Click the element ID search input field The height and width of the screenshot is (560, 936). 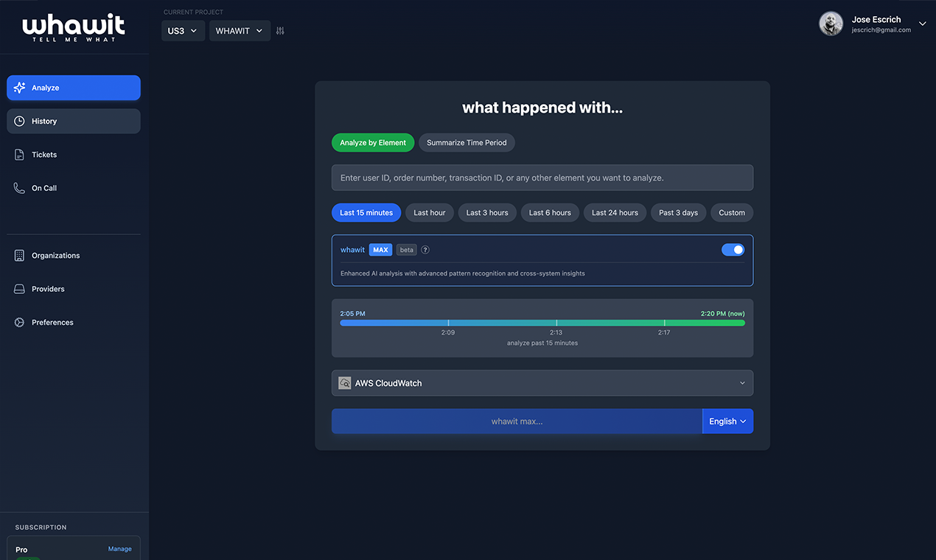click(542, 178)
